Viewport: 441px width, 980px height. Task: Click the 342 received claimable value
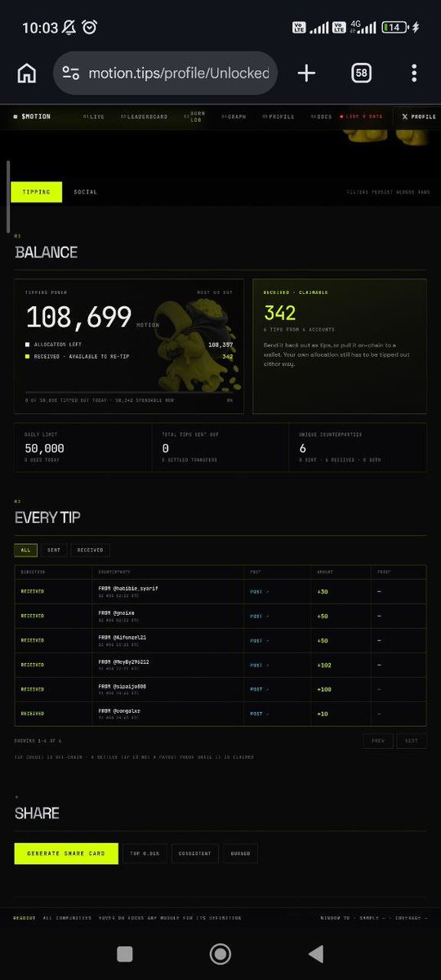280,313
